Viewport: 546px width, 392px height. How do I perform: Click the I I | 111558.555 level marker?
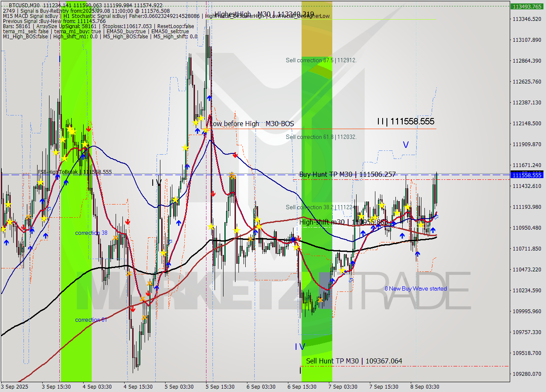pyautogui.click(x=405, y=121)
